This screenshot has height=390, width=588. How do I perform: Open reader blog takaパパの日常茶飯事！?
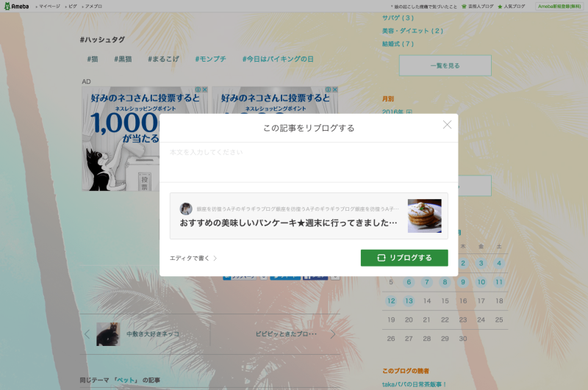coord(415,384)
